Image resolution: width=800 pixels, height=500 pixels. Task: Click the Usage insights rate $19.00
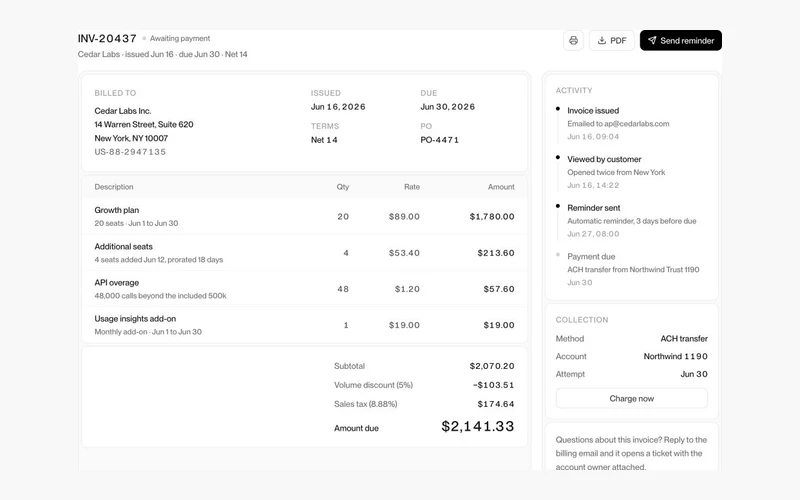click(x=404, y=325)
